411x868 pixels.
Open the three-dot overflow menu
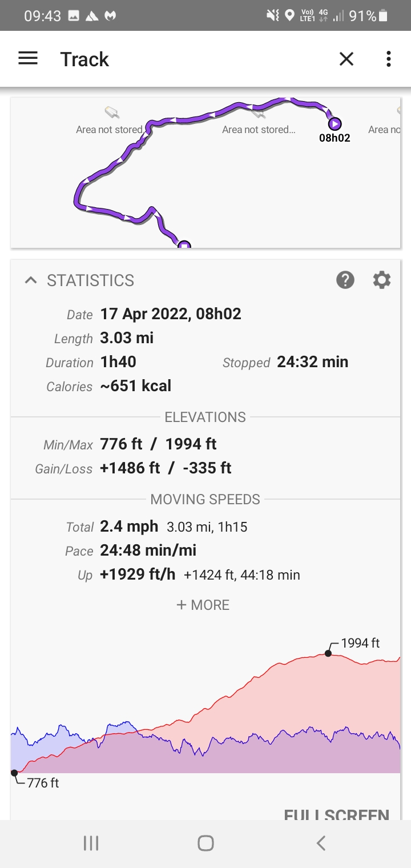(389, 59)
